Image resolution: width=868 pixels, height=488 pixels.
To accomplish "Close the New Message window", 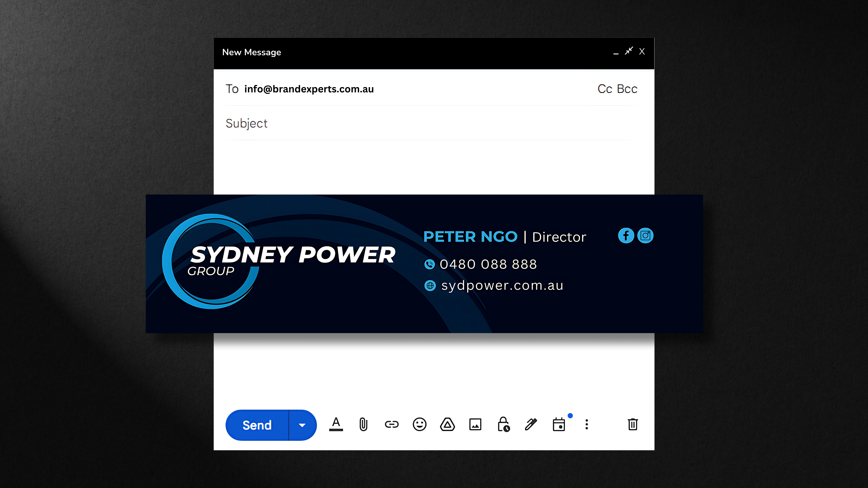I will tap(642, 51).
